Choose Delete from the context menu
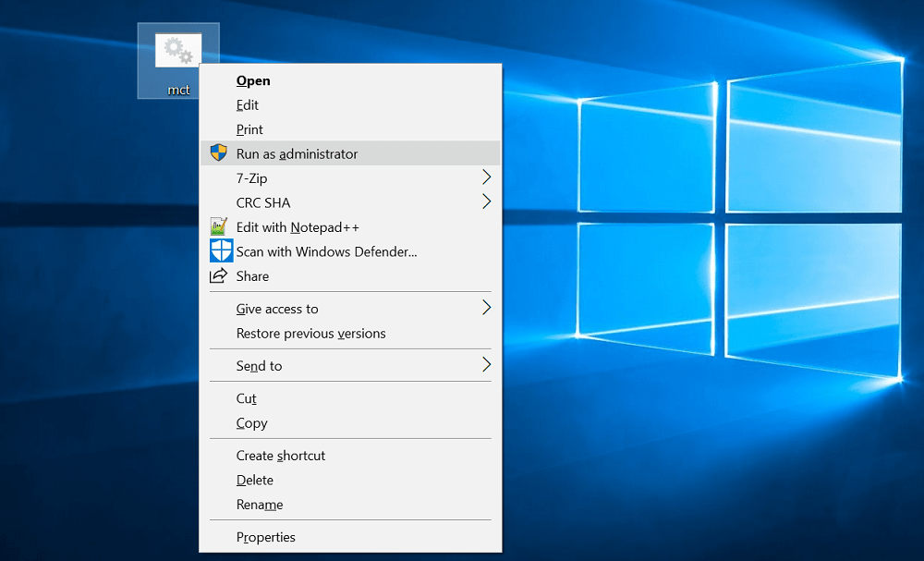Image resolution: width=924 pixels, height=561 pixels. (x=350, y=480)
